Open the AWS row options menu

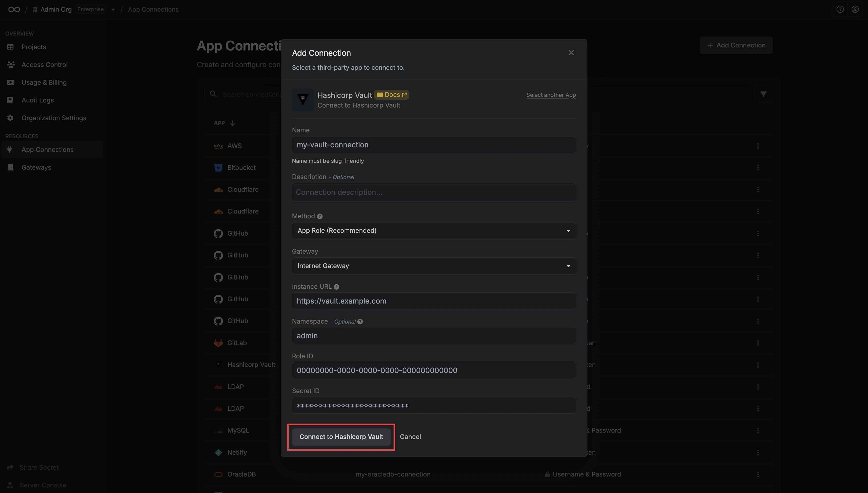point(758,146)
